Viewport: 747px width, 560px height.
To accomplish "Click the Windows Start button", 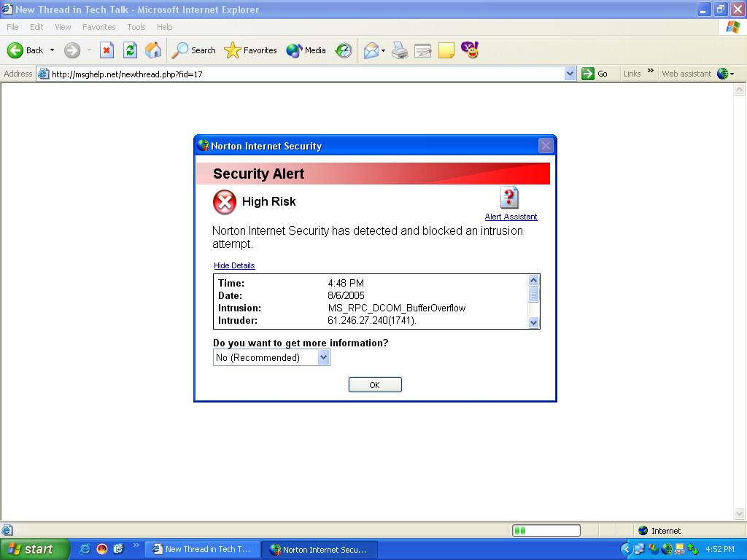I will point(34,549).
